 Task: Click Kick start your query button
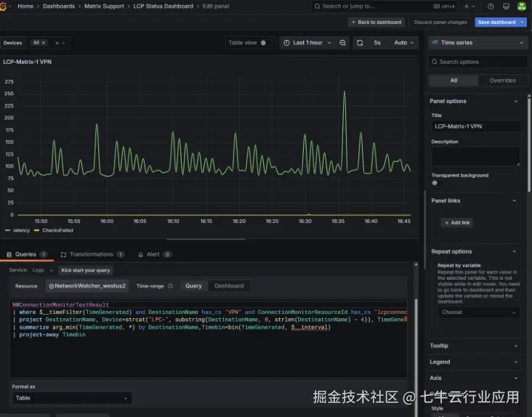point(86,270)
